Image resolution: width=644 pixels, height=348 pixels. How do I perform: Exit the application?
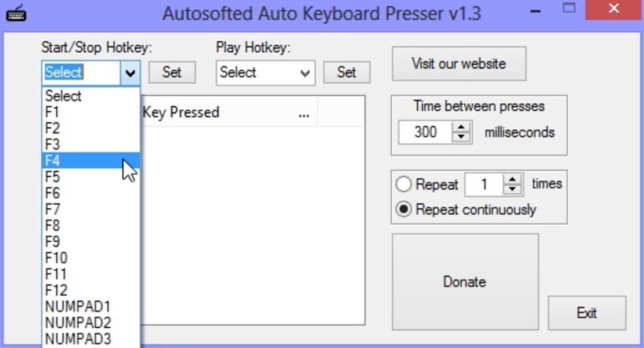pyautogui.click(x=587, y=313)
